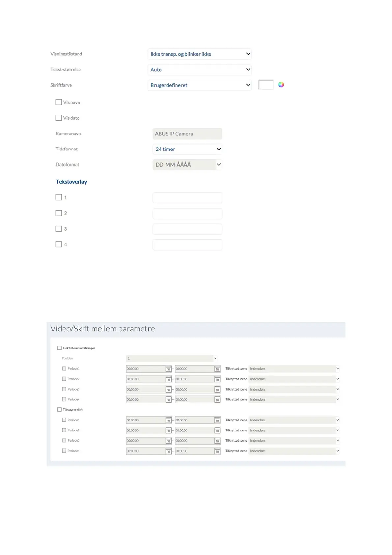Click start-time calendar icon for Periode3 under Tidsstyret skift
The image size is (392, 555).
168,441
